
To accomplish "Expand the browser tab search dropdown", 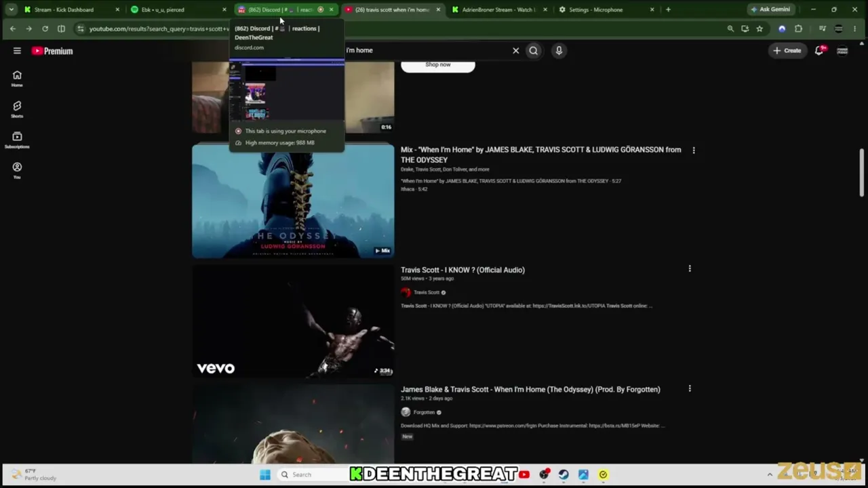I will pyautogui.click(x=11, y=9).
